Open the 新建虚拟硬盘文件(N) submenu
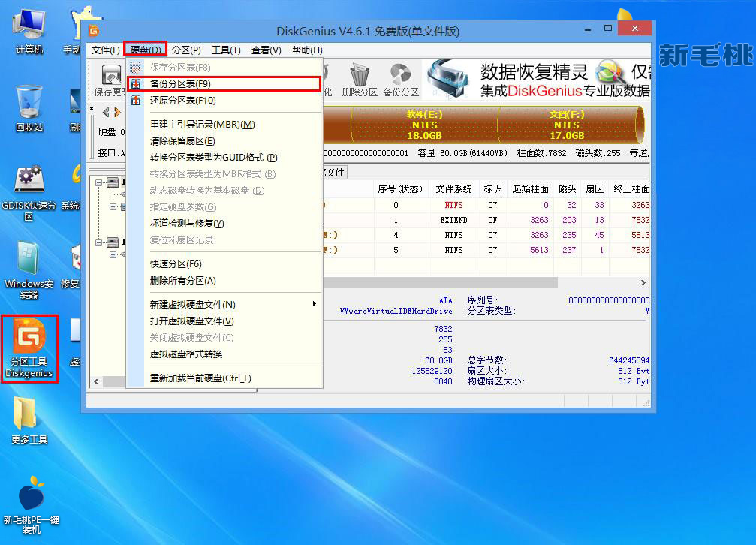Screen dimensions: 756x545 tap(224, 304)
